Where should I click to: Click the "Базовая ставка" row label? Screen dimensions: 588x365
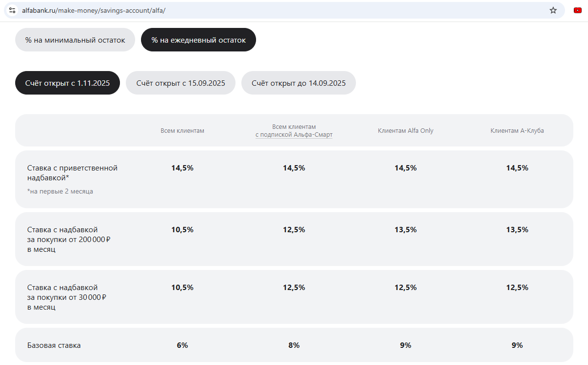54,345
